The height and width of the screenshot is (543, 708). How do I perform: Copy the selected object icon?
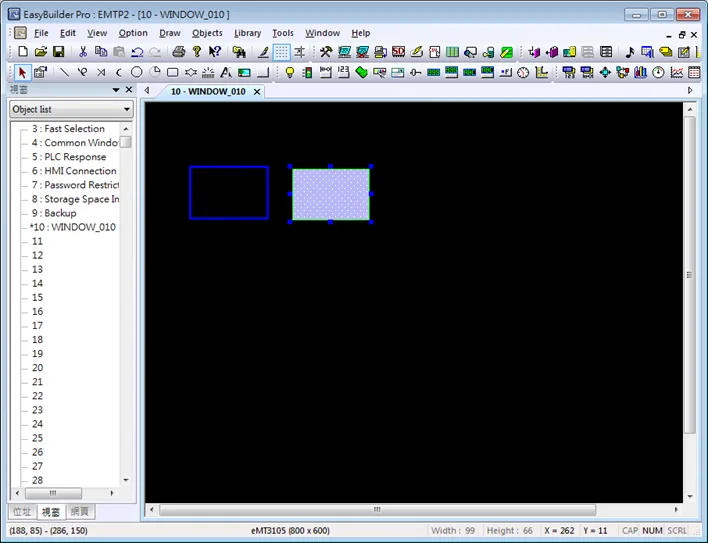(x=101, y=52)
